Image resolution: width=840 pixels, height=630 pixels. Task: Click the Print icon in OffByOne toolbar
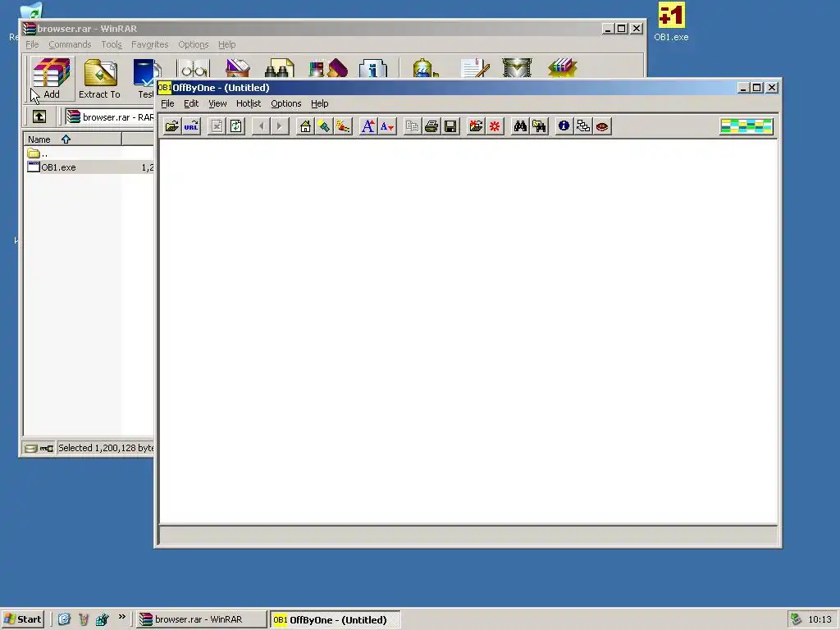click(431, 126)
